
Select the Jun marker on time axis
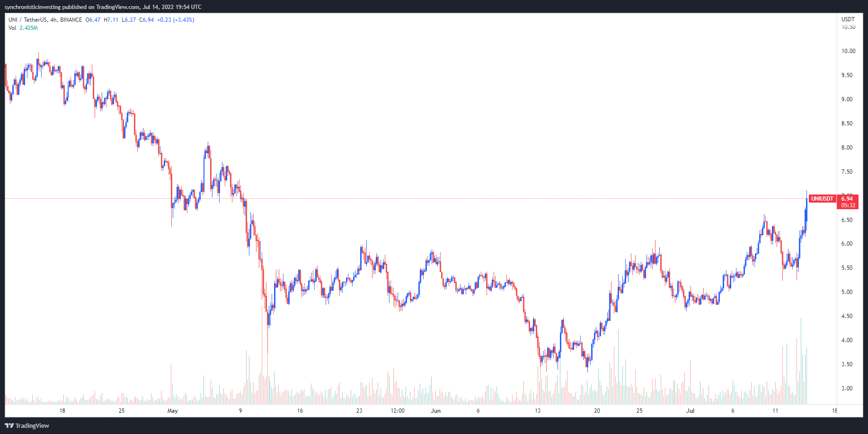click(435, 411)
